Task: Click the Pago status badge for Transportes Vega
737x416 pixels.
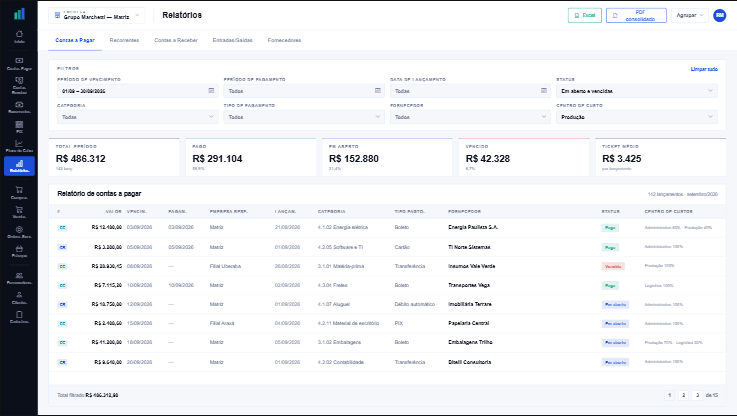Action: tap(610, 285)
